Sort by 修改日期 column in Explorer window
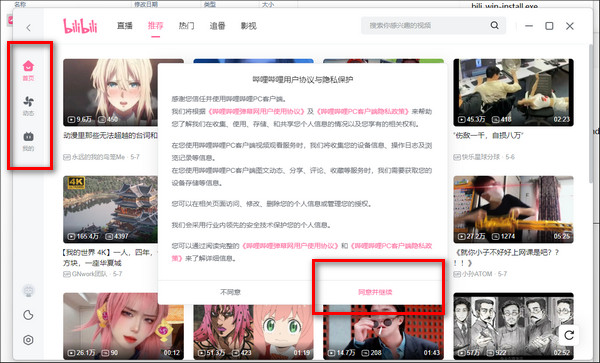Screen dimensions: 600x363 [146, 4]
